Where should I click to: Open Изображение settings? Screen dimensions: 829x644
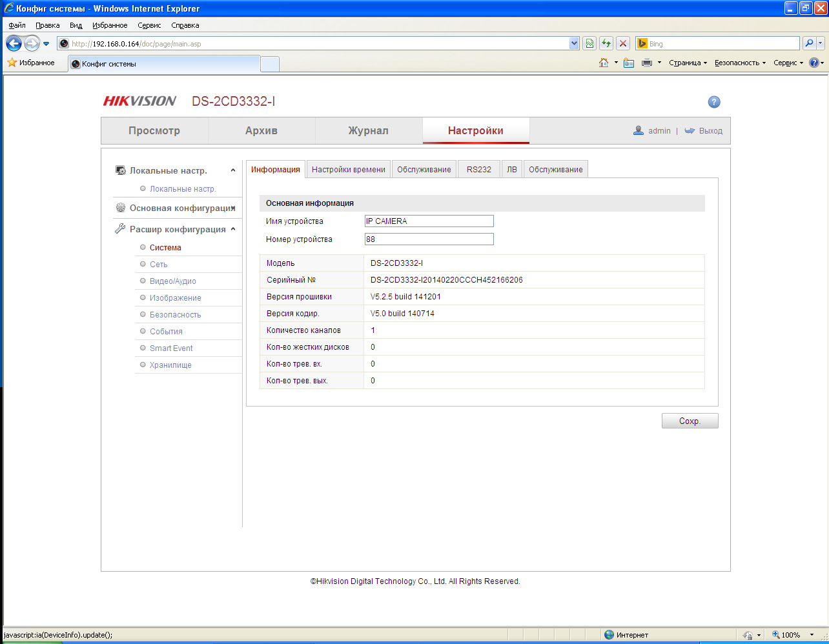[x=176, y=298]
